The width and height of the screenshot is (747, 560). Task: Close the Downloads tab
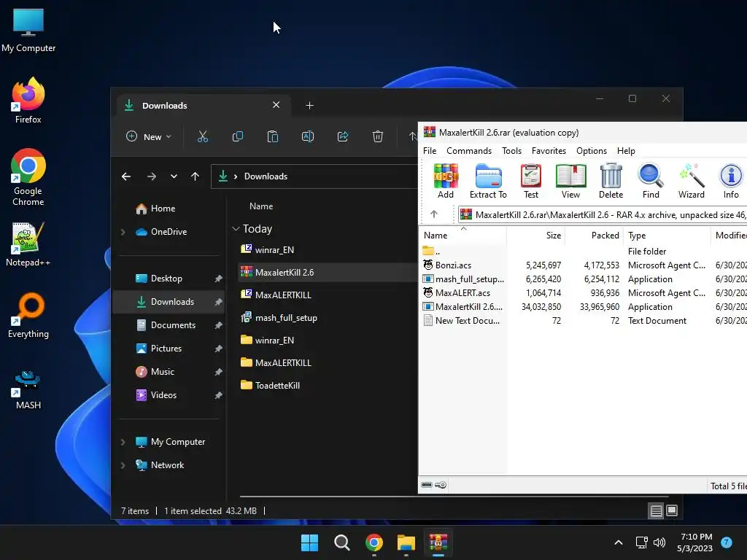point(276,105)
